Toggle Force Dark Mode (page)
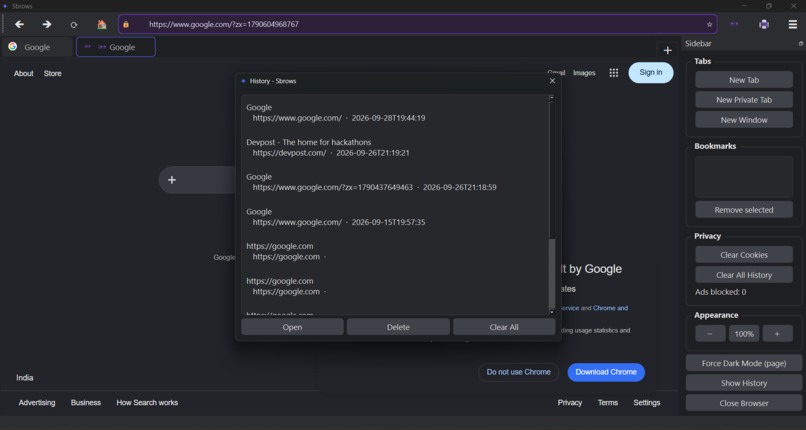 point(744,363)
